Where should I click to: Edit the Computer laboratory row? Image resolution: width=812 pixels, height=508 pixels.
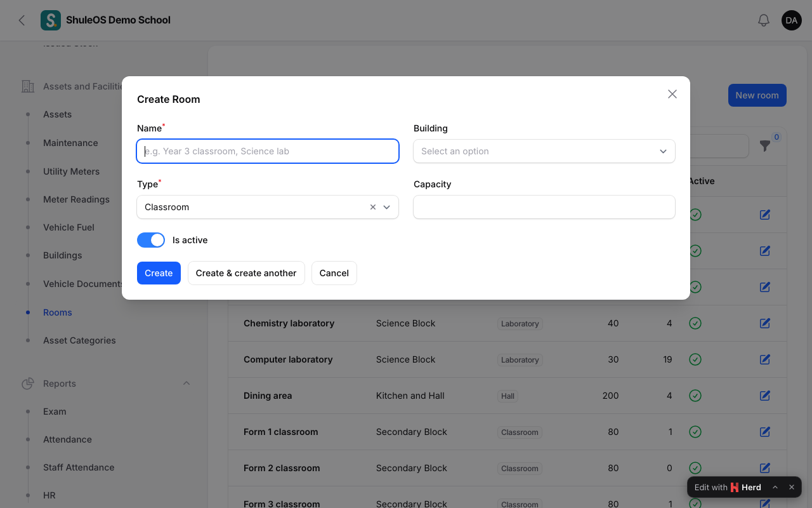pyautogui.click(x=765, y=359)
